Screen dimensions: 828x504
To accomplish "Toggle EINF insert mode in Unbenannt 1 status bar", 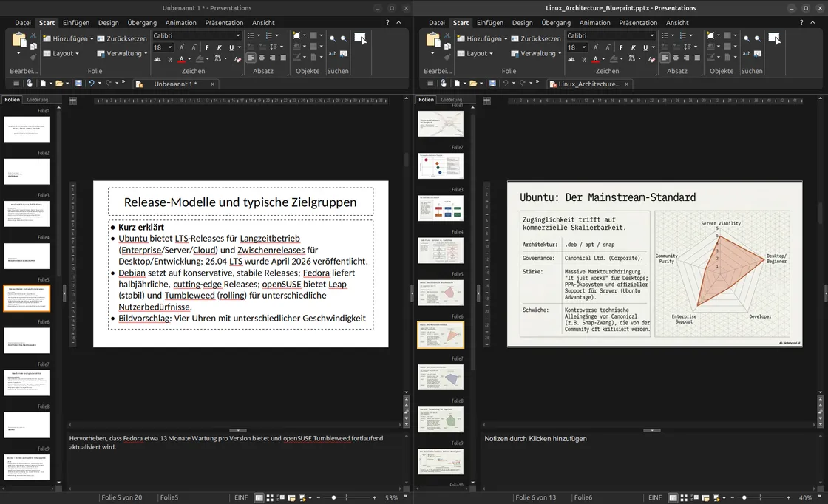I will (241, 497).
